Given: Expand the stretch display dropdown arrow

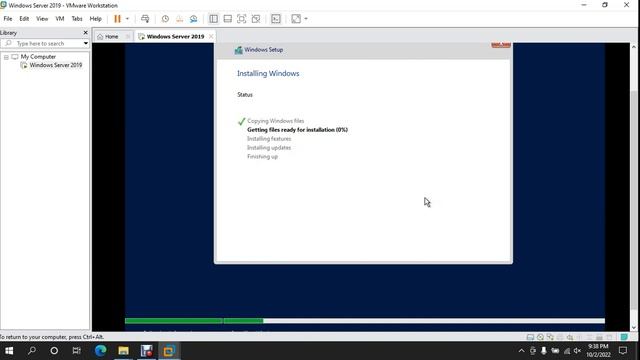Looking at the screenshot, I should (306, 19).
